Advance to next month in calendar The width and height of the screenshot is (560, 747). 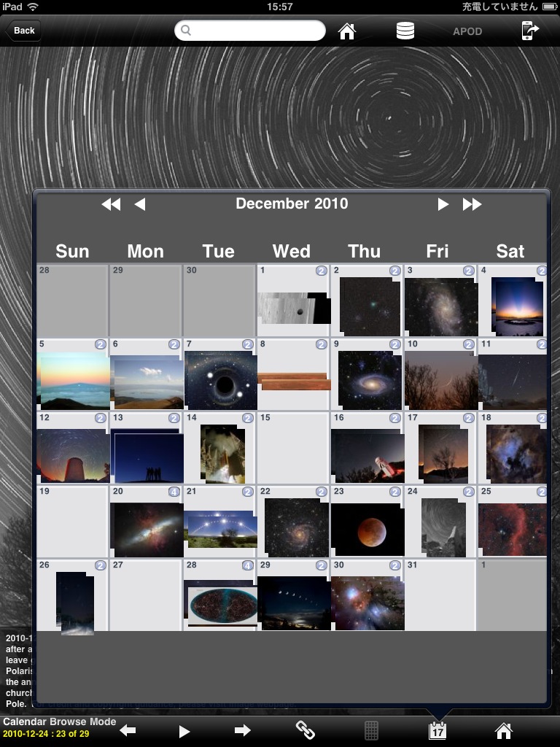click(x=443, y=204)
